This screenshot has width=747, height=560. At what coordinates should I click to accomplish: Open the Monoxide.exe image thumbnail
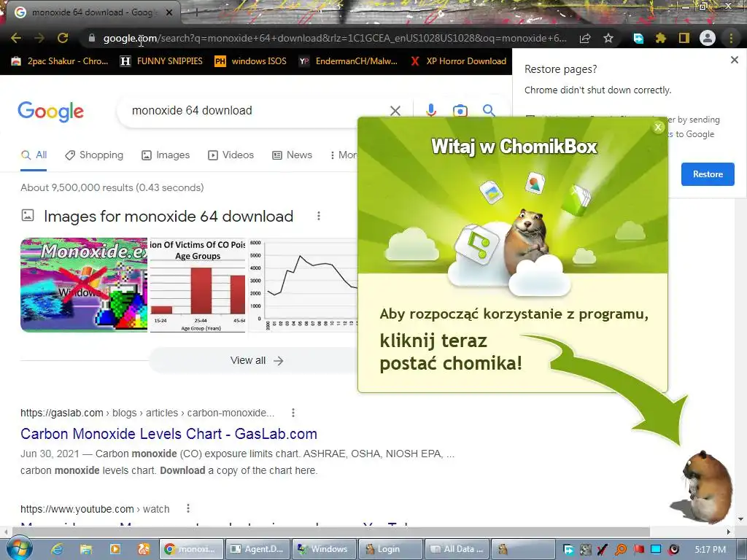[84, 285]
